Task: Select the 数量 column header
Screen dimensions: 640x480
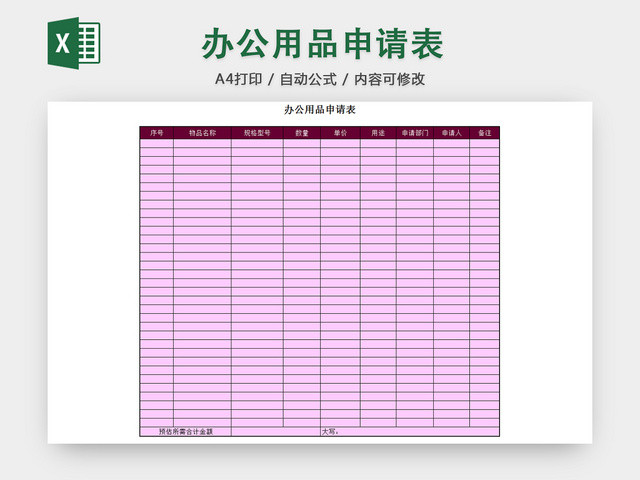Action: 302,133
